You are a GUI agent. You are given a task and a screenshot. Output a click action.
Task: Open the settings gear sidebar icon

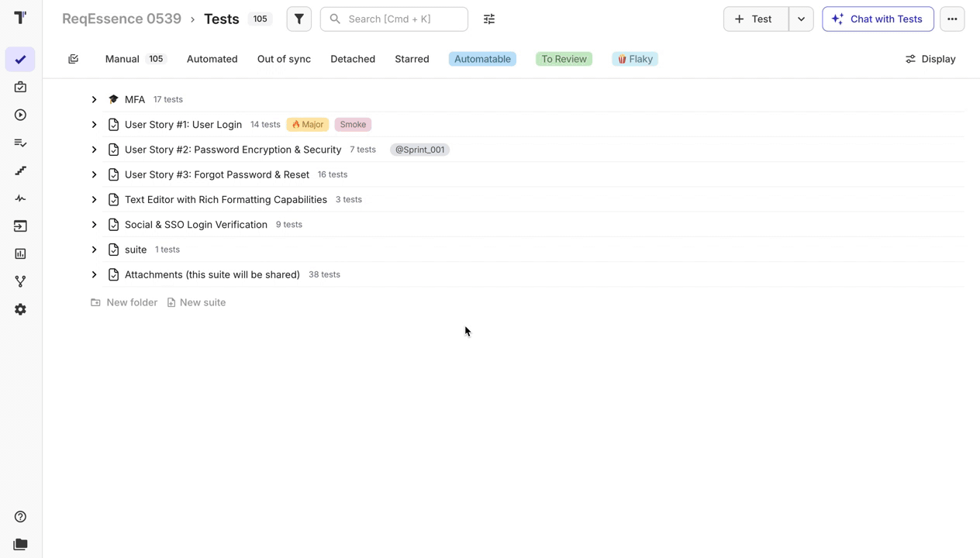pos(20,309)
